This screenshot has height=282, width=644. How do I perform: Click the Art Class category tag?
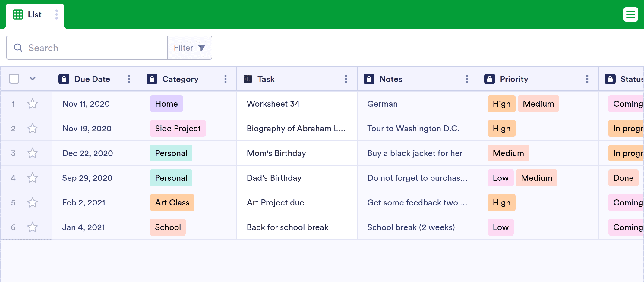pyautogui.click(x=172, y=202)
